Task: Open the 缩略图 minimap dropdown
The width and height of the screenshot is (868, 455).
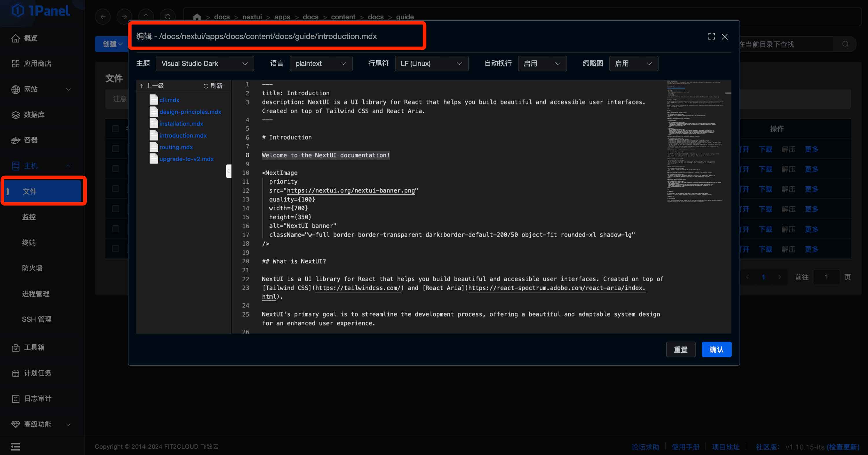Action: pos(633,64)
